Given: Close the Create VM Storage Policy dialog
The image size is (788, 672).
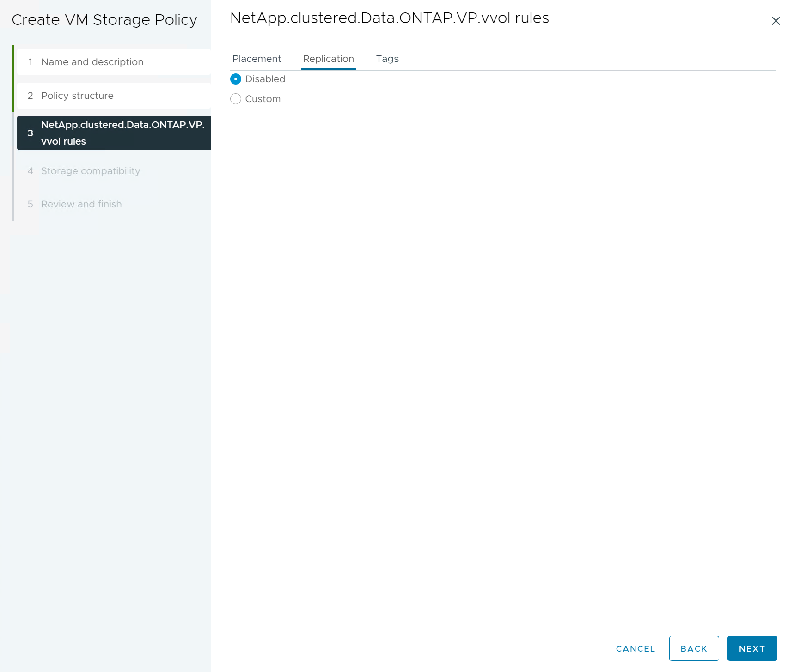Looking at the screenshot, I should [775, 21].
